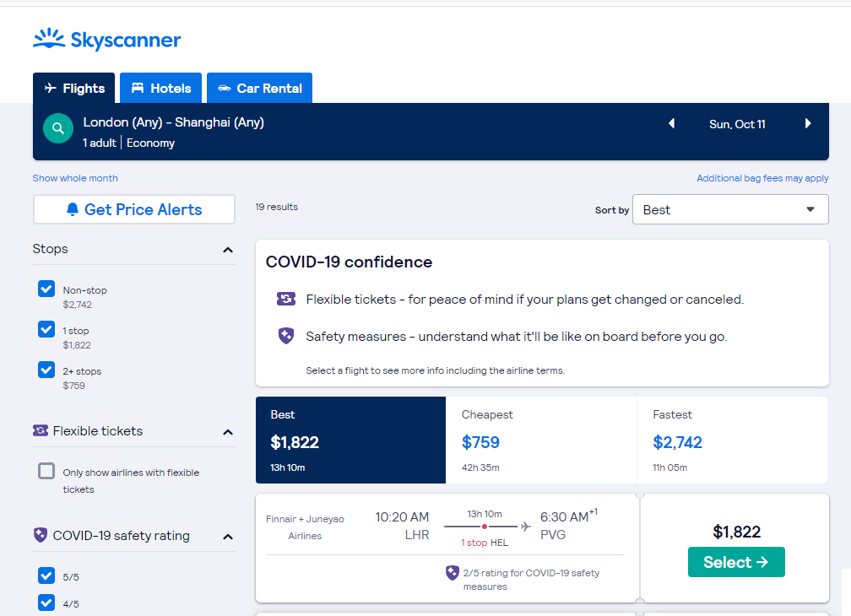Go to previous date with left arrow

[x=671, y=124]
